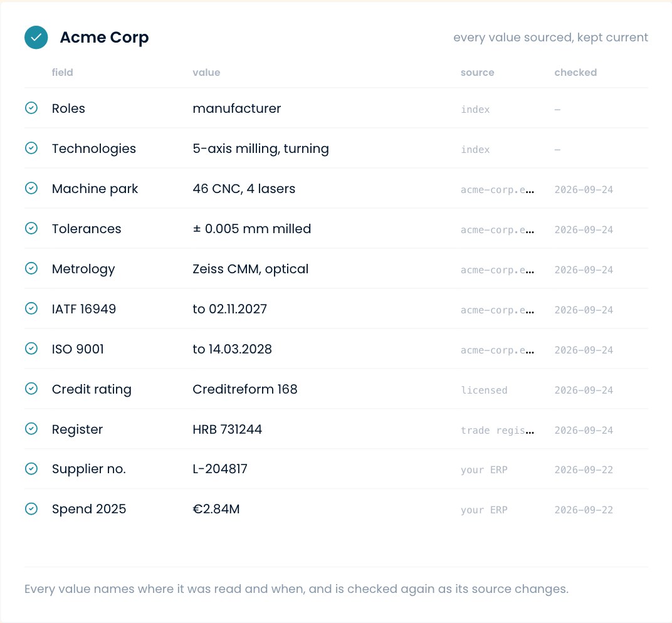Click the 'source' column header
Screen dimensions: 672x623
[x=478, y=73]
